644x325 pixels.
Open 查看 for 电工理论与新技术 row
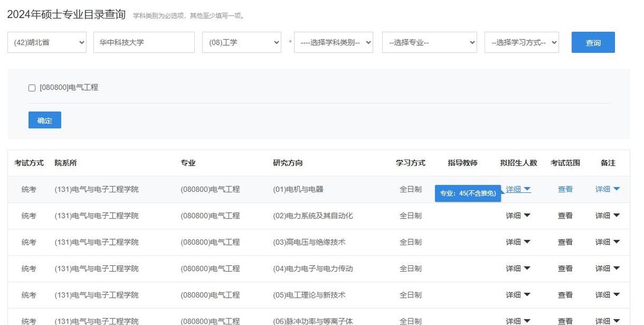(x=565, y=295)
